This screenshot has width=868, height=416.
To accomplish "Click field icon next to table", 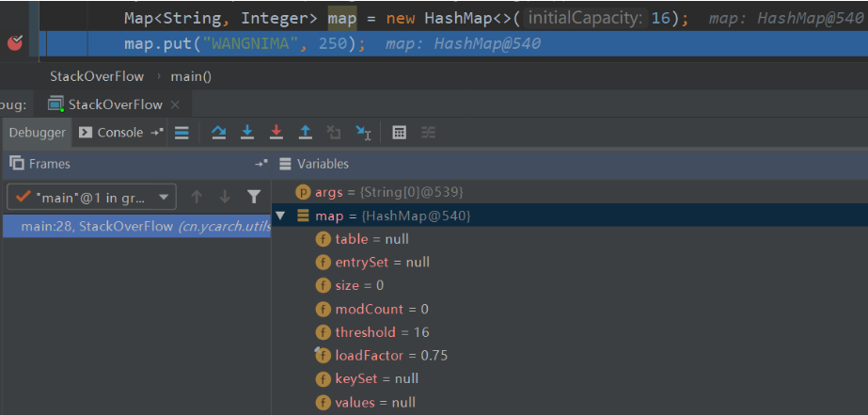I will 323,239.
